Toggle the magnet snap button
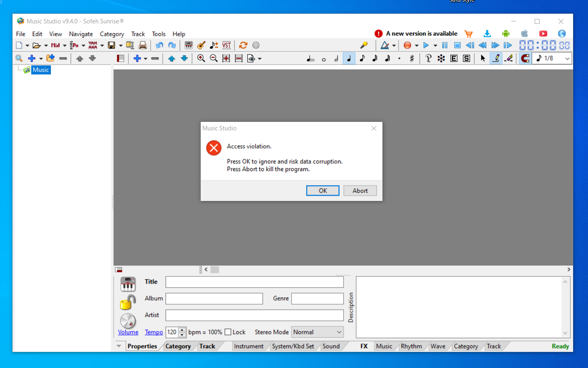Viewport: 588px width, 368px height. [x=525, y=59]
